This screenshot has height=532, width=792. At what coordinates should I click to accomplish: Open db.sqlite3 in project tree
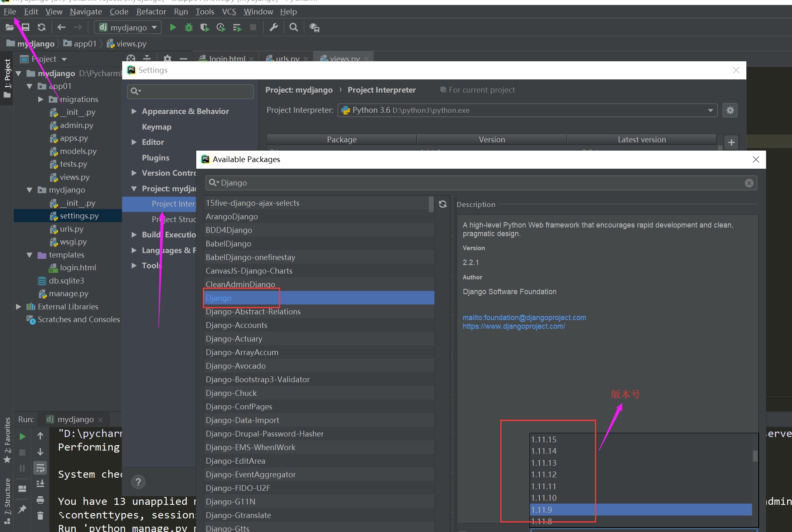pos(66,281)
